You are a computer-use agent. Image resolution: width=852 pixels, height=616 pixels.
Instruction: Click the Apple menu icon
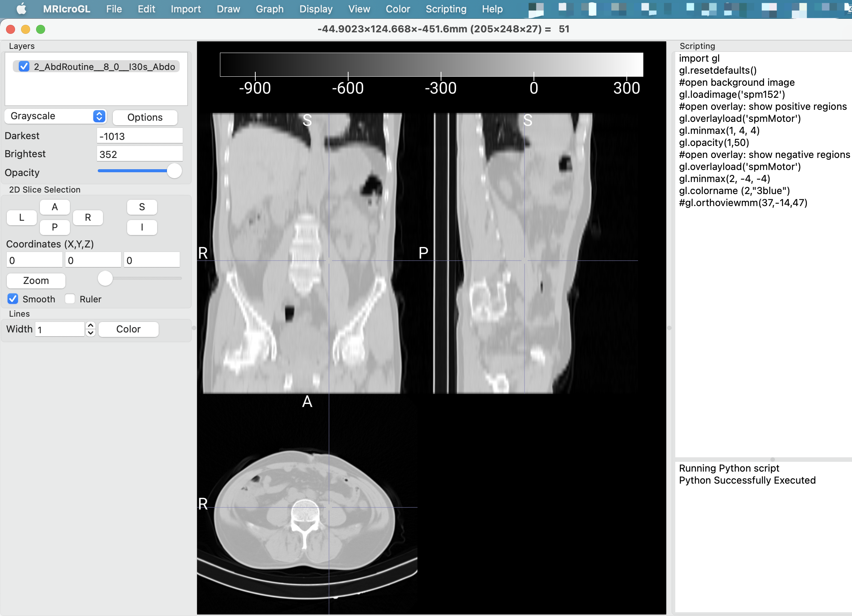tap(21, 9)
